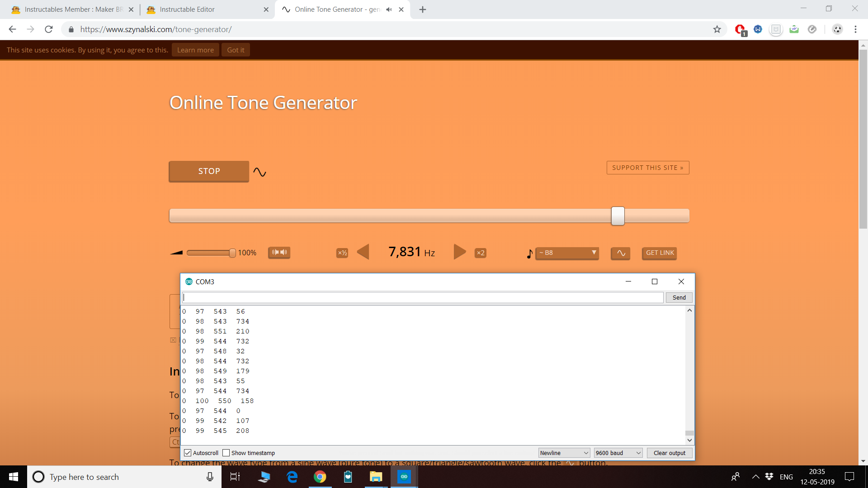Open the SUPPORT THIS SITE link
Viewport: 868px width, 488px height.
pyautogui.click(x=648, y=168)
